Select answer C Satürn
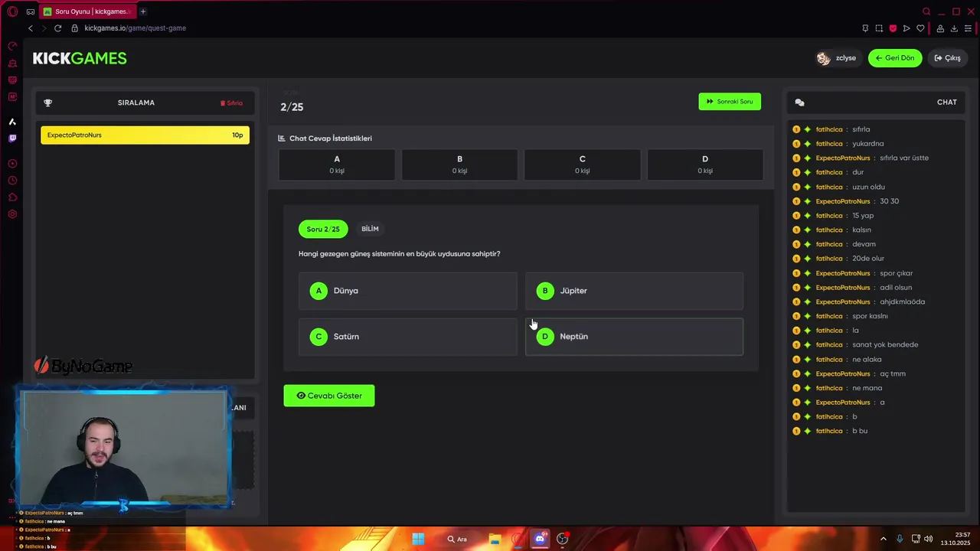Viewport: 980px width, 551px height. [408, 337]
